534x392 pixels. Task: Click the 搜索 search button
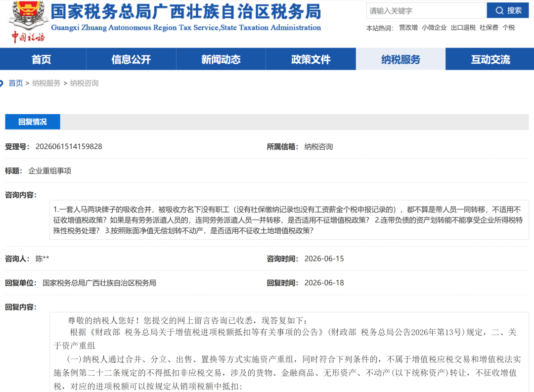(x=508, y=10)
